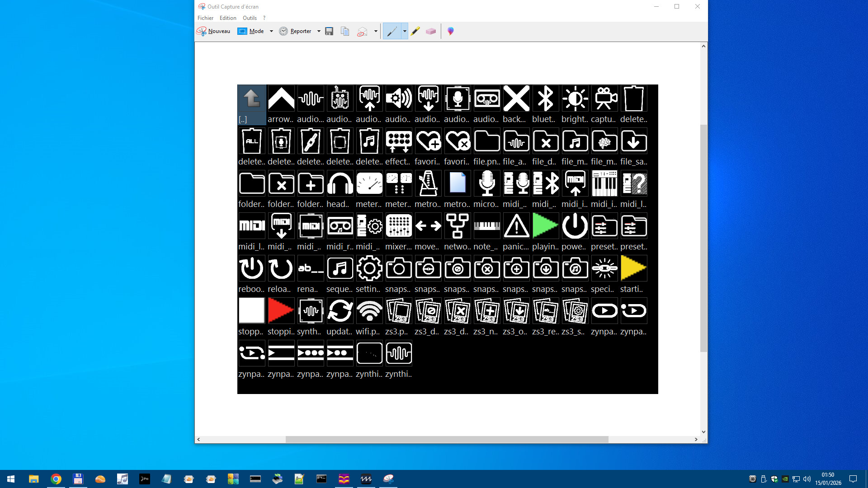Expand the Reporter delay dropdown arrow

click(x=319, y=31)
